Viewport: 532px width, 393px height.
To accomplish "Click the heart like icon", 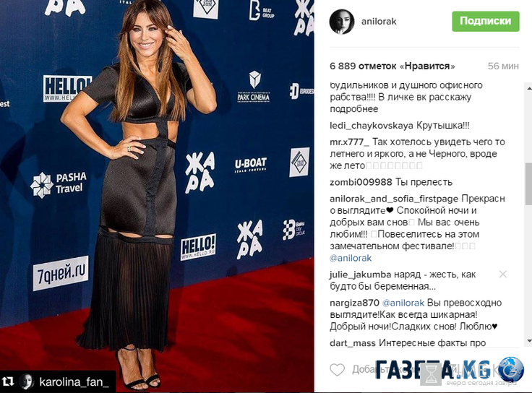I will (338, 370).
